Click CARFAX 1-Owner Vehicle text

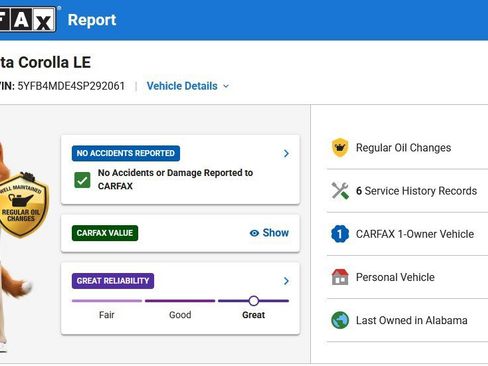coord(415,234)
